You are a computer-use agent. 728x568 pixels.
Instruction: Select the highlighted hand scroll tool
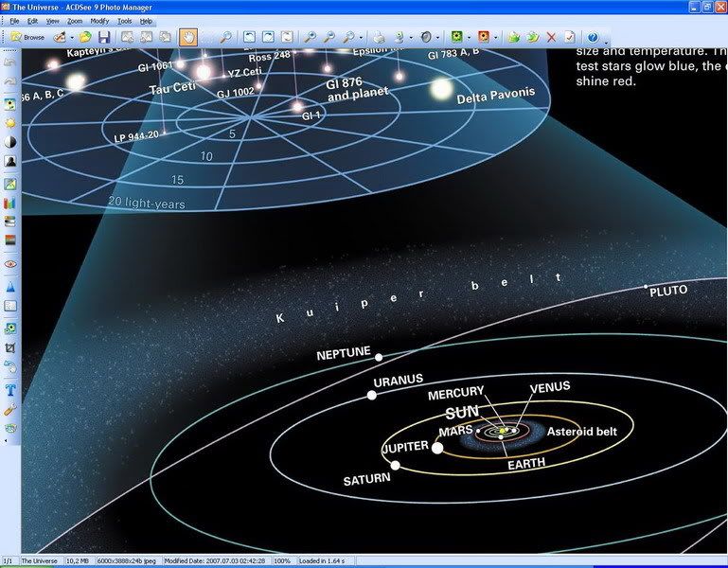(x=187, y=37)
